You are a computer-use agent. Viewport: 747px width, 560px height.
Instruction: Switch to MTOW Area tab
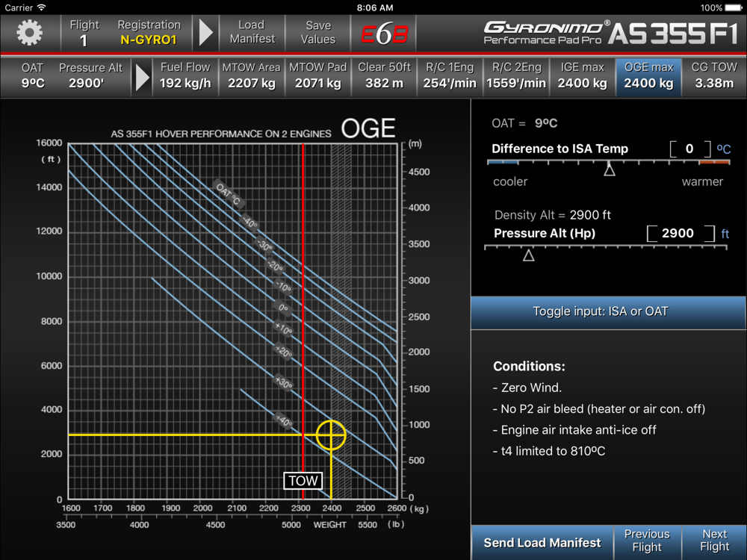pyautogui.click(x=252, y=75)
